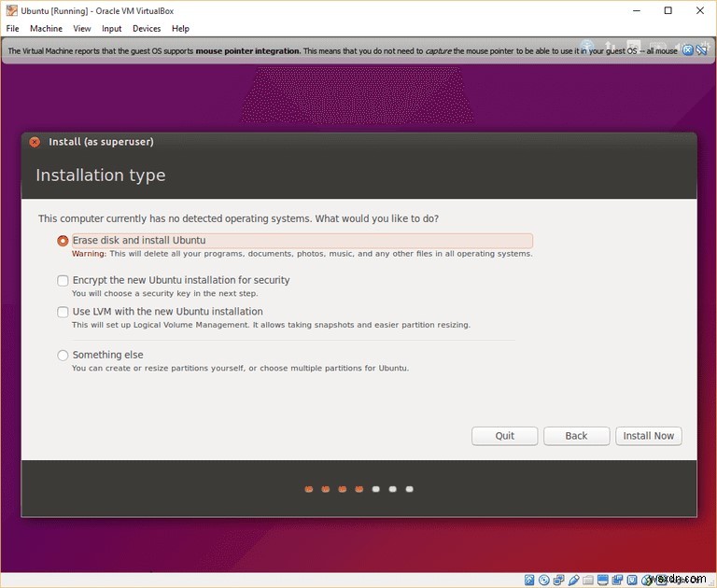The height and width of the screenshot is (588, 717).
Task: Click "This computer currently has no detected operating systems" text
Action: pyautogui.click(x=175, y=218)
